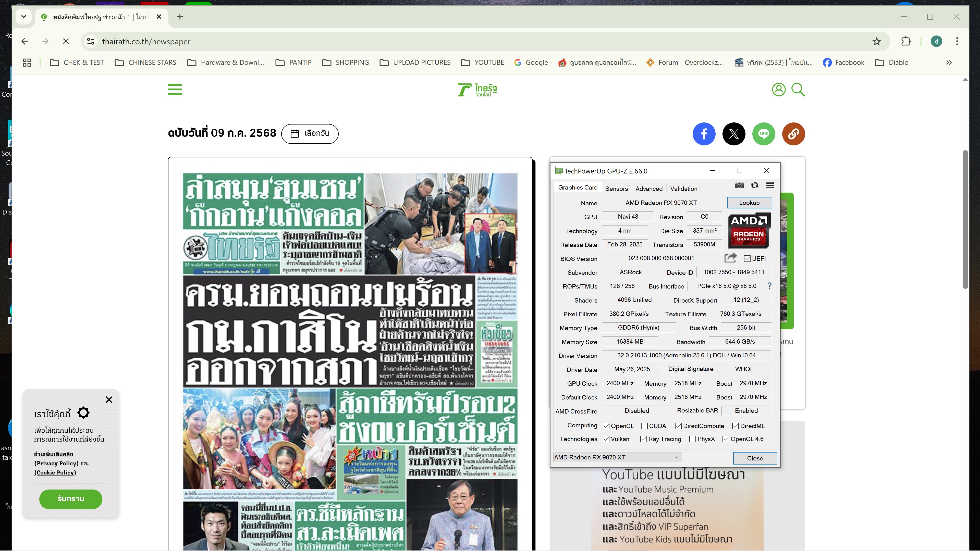The width and height of the screenshot is (980, 551).
Task: Click the GPU-Z screenshot camera icon
Action: click(739, 185)
